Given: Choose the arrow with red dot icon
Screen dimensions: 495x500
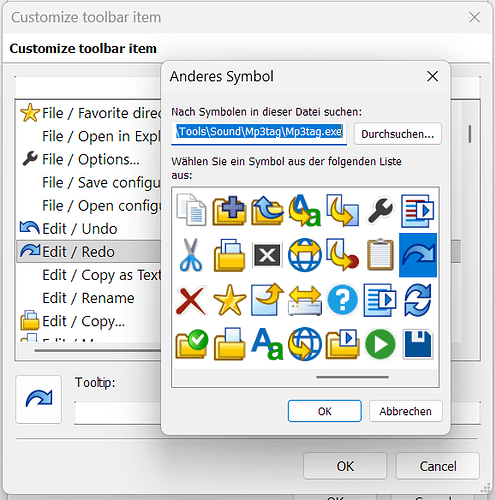Looking at the screenshot, I should [342, 254].
